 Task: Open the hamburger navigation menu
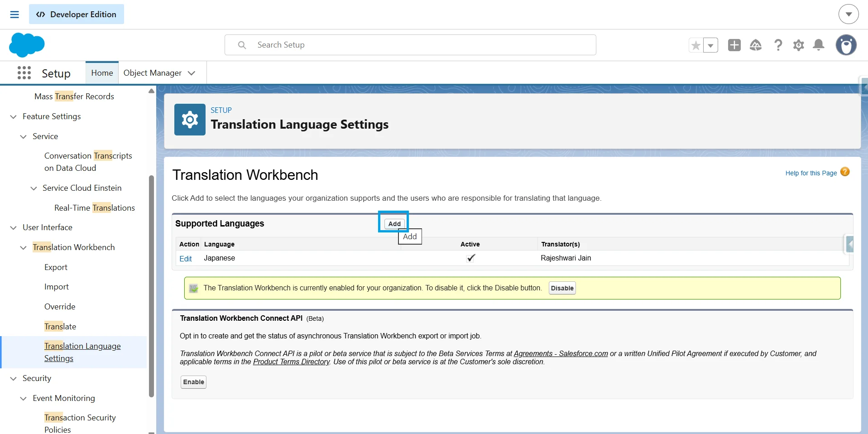click(14, 14)
